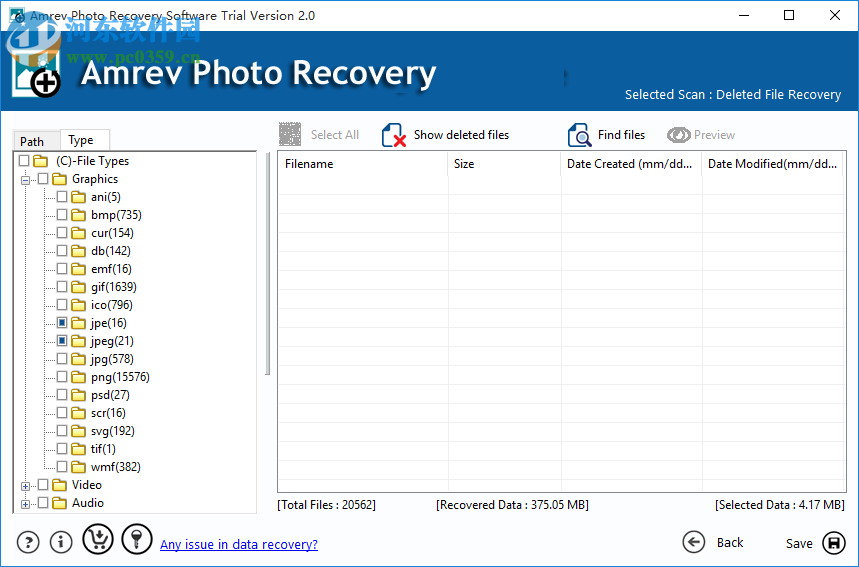Click the 'Recovered Data : 375.05 MB' text
Screen dimensions: 859x567
[x=512, y=505]
